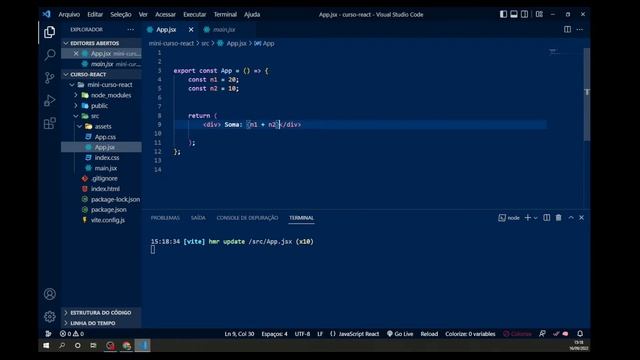Open vite.config.js in file tree
Image resolution: width=640 pixels, height=360 pixels.
pyautogui.click(x=101, y=220)
